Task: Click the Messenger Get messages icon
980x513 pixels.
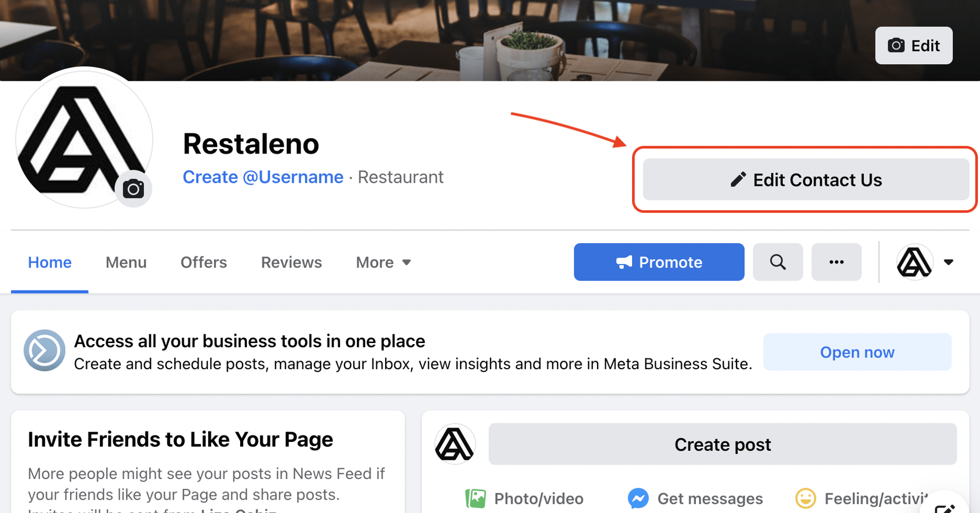Action: tap(638, 498)
